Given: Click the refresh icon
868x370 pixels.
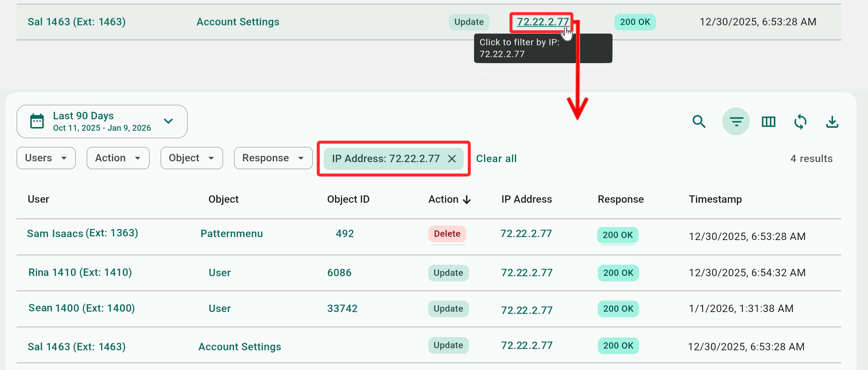Looking at the screenshot, I should [800, 121].
